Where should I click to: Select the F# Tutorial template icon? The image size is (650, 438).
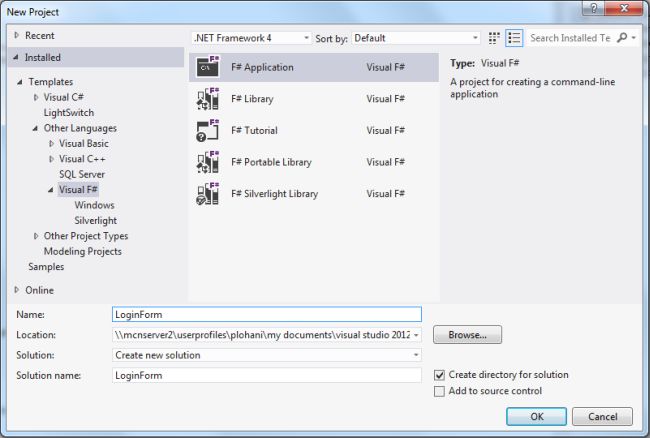208,130
